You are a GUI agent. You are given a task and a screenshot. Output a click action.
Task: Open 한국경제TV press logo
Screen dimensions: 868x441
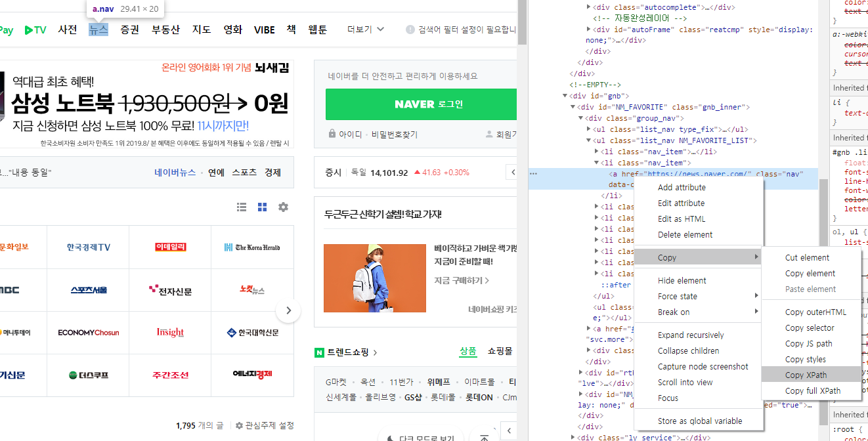pos(88,247)
